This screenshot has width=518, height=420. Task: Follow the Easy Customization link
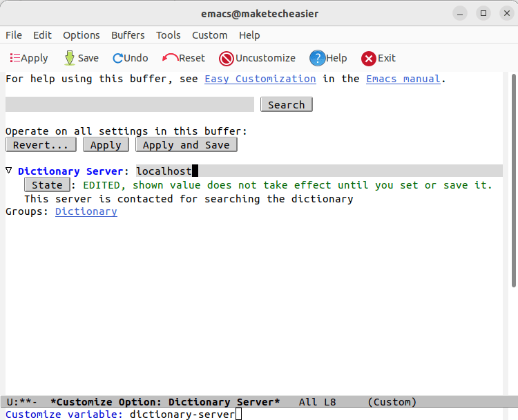pos(260,79)
